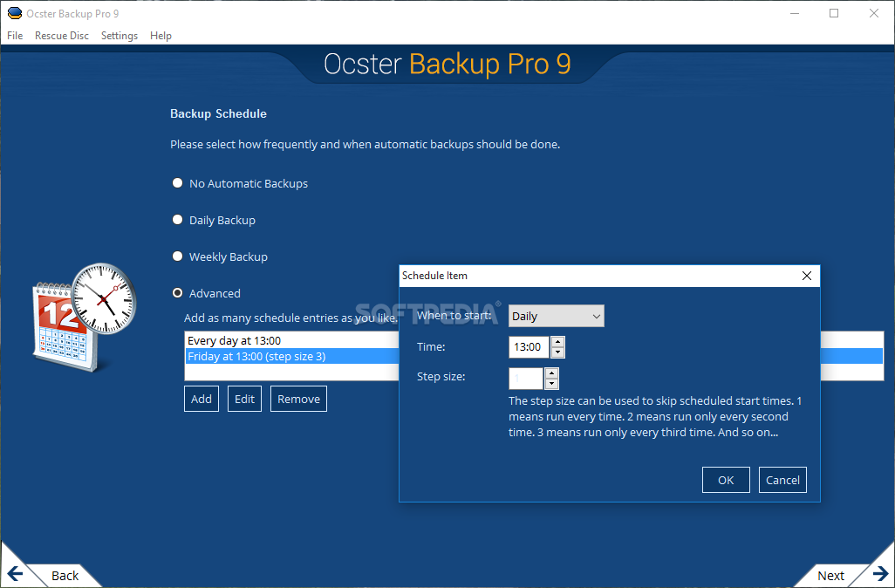
Task: Proceed with the Next button
Action: [x=830, y=576]
